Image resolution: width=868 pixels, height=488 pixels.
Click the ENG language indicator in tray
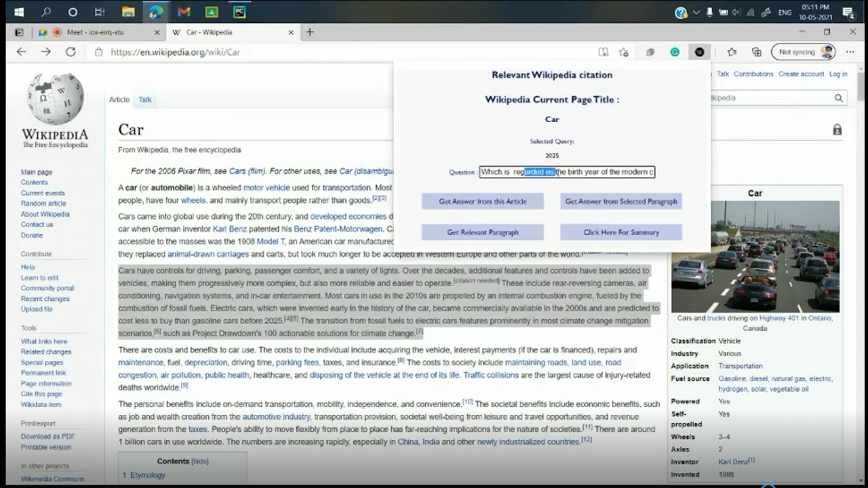click(785, 12)
